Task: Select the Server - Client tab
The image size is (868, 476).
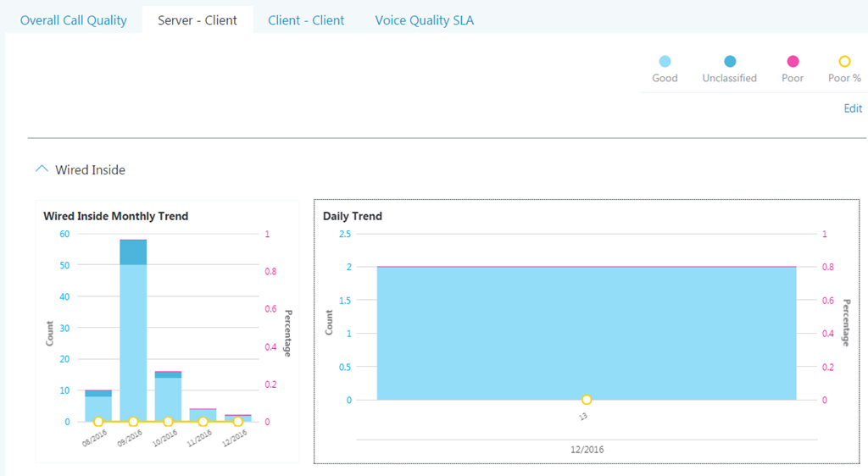Action: [x=198, y=20]
